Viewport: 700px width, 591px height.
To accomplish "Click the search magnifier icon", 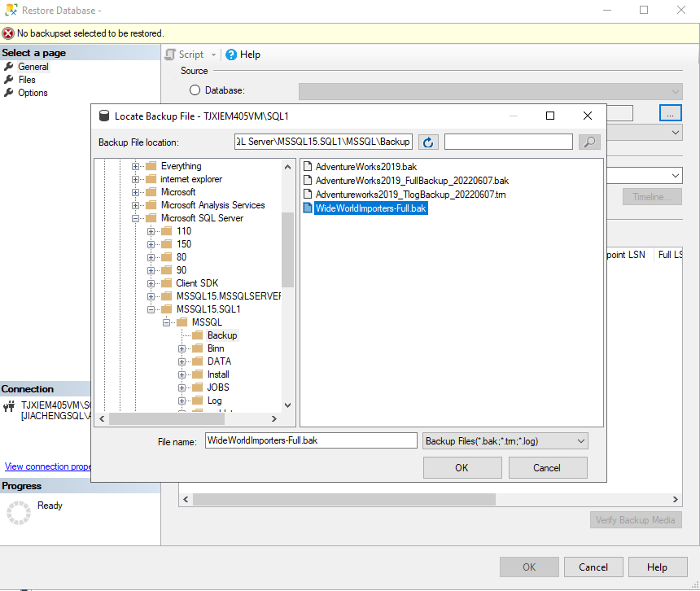I will [589, 142].
